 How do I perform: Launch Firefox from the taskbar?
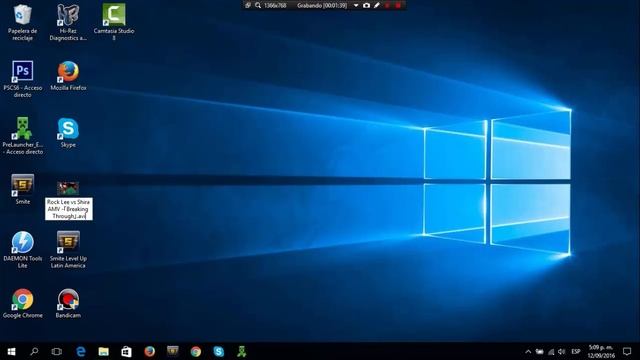(x=150, y=351)
